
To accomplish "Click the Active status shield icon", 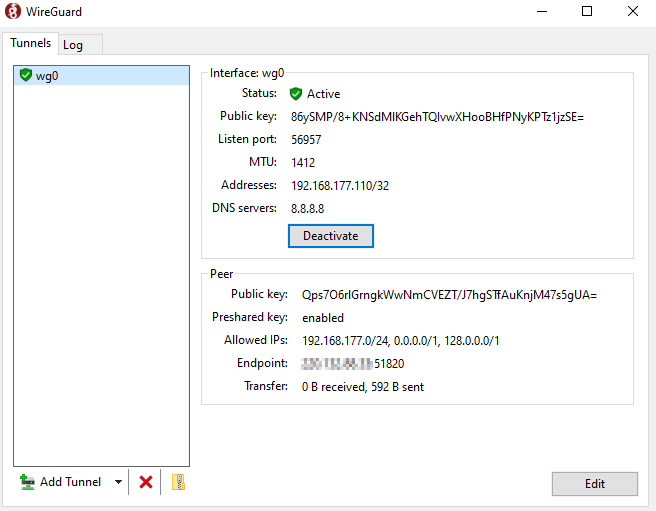I will (x=296, y=94).
